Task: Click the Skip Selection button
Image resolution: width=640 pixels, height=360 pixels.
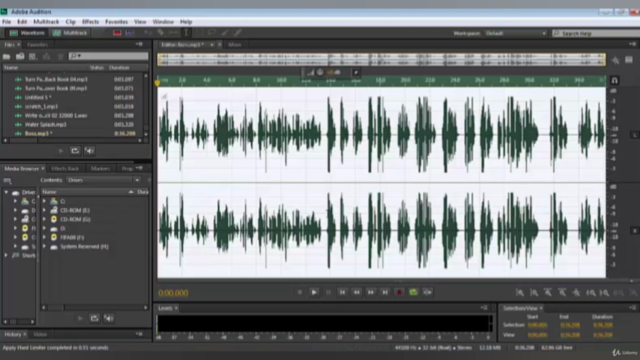Action: click(428, 292)
